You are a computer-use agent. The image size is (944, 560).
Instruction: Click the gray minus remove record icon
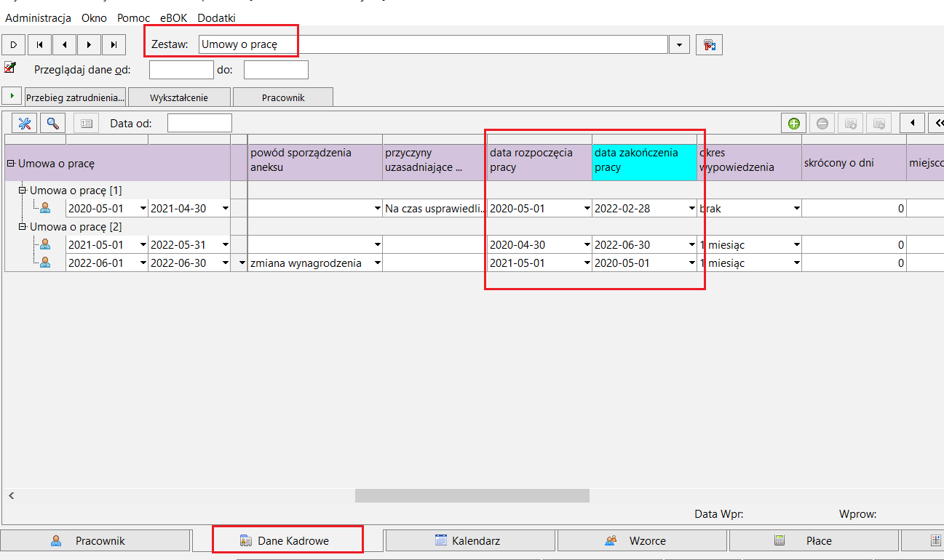(x=822, y=124)
